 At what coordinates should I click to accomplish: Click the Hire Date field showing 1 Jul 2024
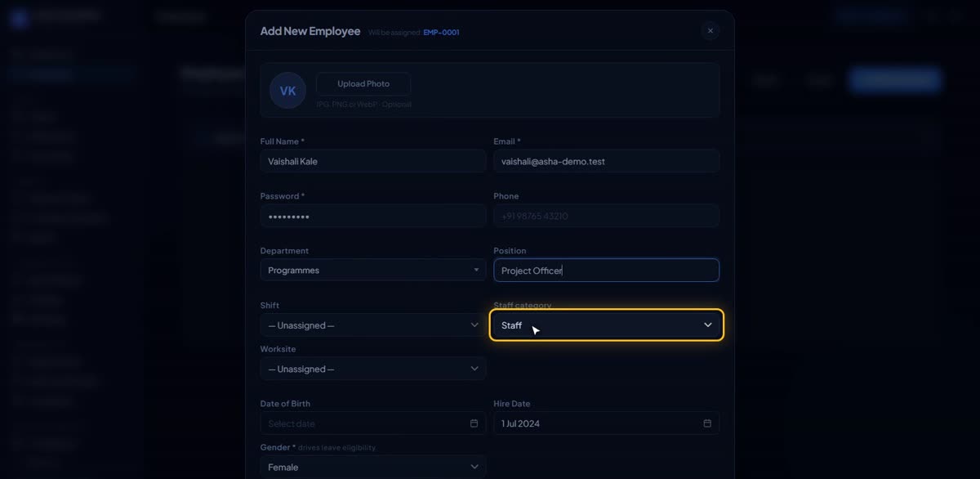pyautogui.click(x=606, y=423)
